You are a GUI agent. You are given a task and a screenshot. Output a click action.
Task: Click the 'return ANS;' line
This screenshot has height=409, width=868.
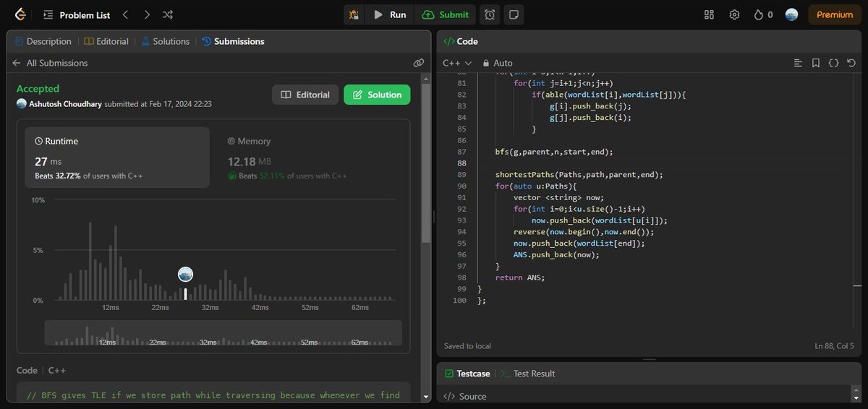coord(520,277)
